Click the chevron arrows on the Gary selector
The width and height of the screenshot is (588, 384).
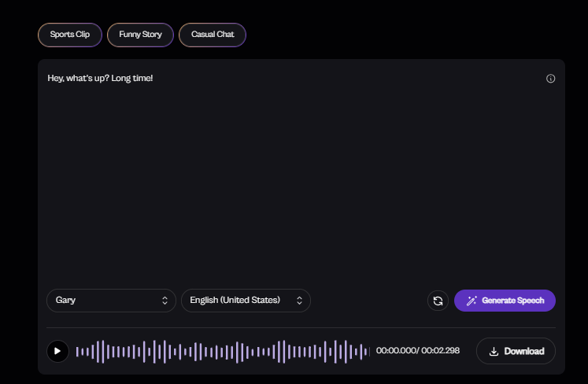tap(165, 301)
